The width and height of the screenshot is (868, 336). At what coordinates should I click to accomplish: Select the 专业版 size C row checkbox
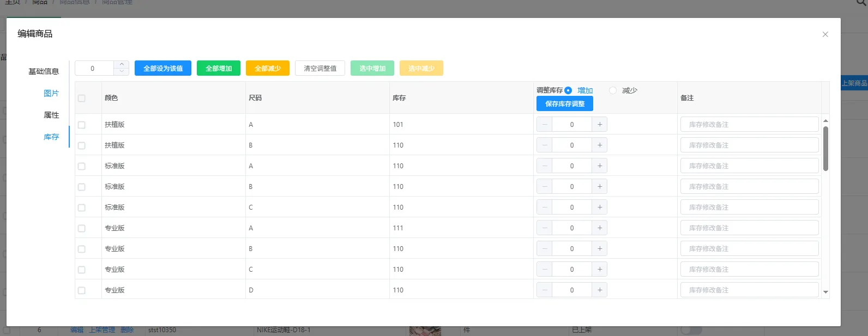tap(82, 270)
